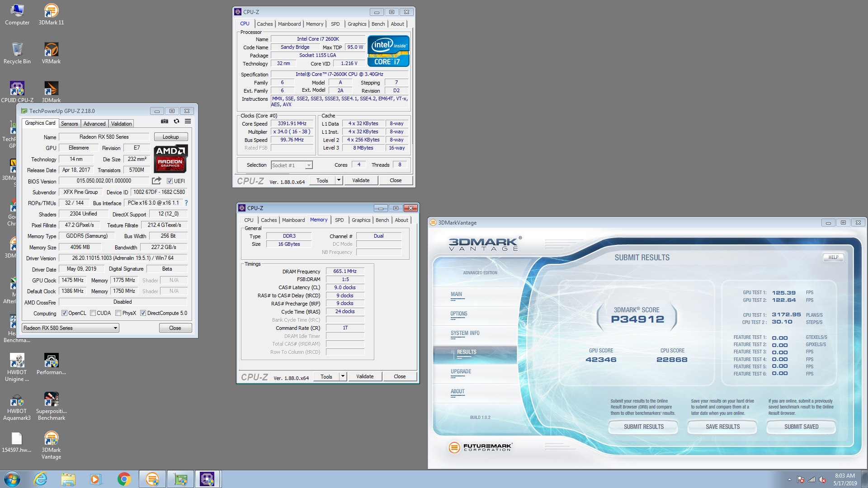Launch the HWBOT Aquamark3 shortcut

pos(17,406)
